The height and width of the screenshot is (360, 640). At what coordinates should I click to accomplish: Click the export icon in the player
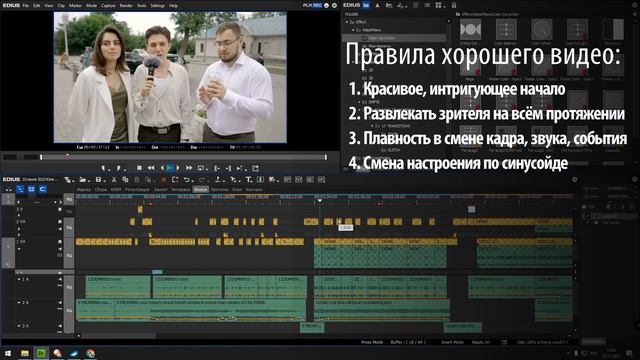coord(256,168)
